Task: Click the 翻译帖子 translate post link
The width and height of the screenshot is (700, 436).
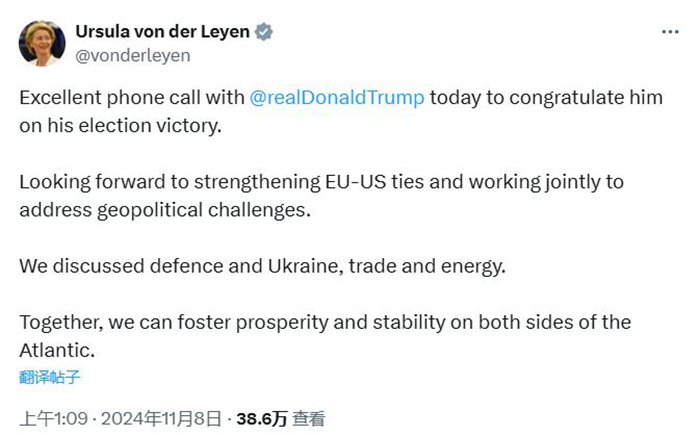Action: tap(50, 378)
